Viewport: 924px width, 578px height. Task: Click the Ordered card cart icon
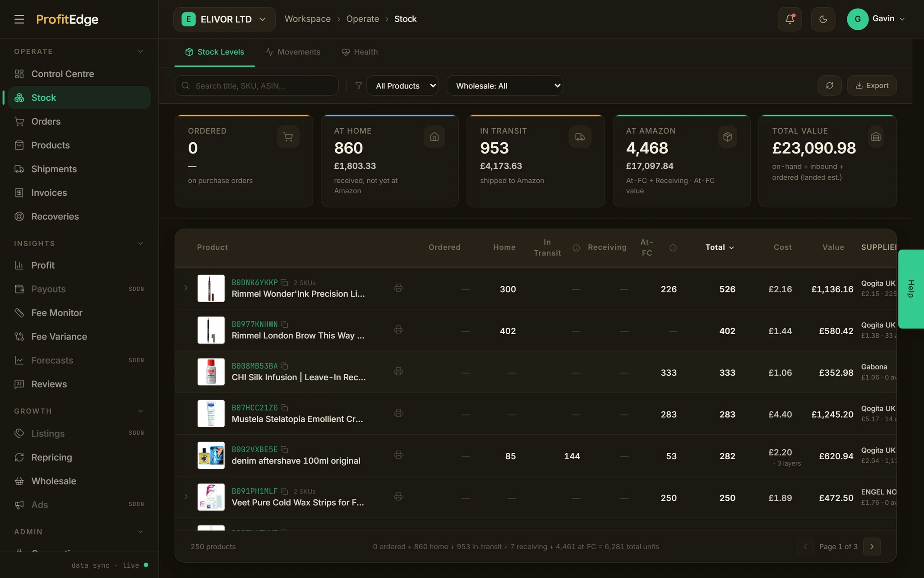pyautogui.click(x=288, y=137)
